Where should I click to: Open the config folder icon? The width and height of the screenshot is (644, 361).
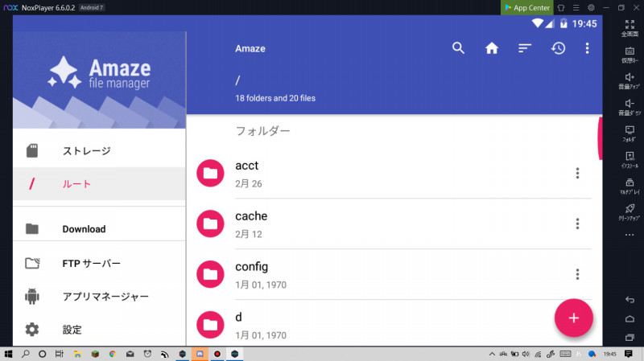pyautogui.click(x=210, y=274)
